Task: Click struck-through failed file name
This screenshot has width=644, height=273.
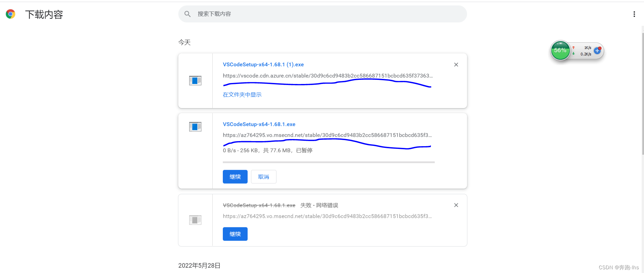Action: [x=259, y=205]
